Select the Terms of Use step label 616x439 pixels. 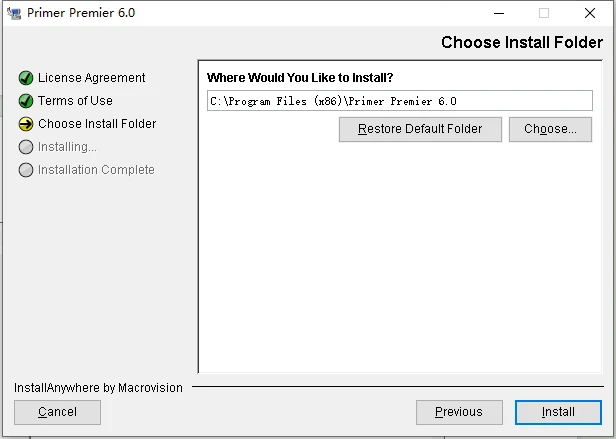(x=75, y=101)
